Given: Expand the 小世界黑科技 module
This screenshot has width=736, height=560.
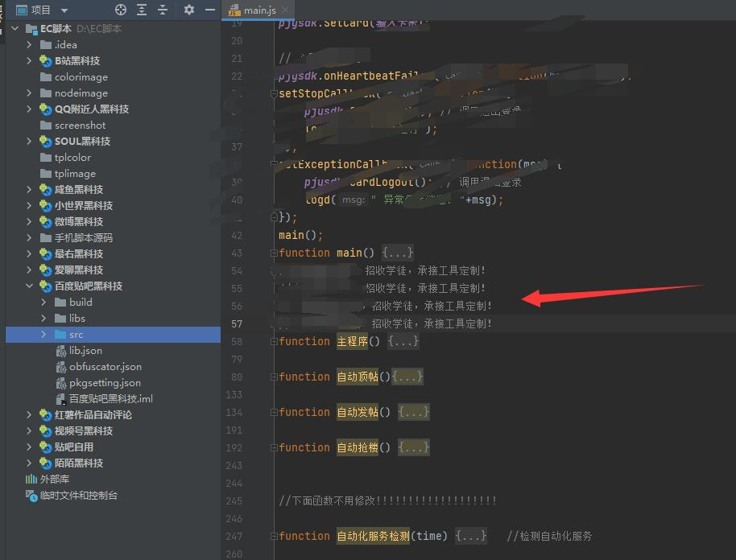Looking at the screenshot, I should click(29, 205).
